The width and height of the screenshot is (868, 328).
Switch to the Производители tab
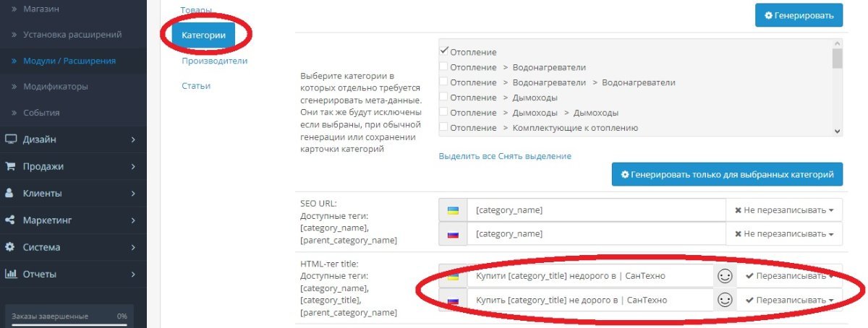[215, 61]
